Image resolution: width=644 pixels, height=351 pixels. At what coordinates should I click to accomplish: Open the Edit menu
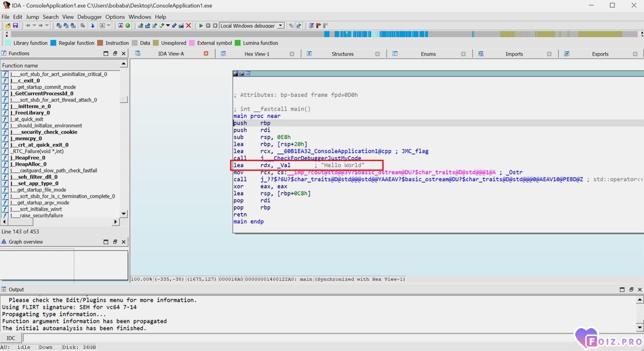click(x=18, y=17)
